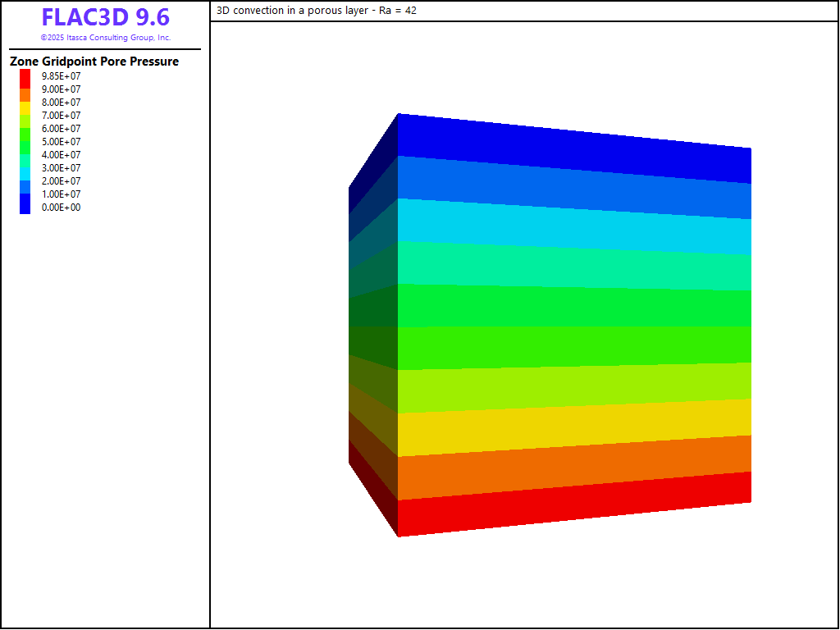840x630 pixels.
Task: Pick the yellow swatch in the legend
Action: point(25,108)
